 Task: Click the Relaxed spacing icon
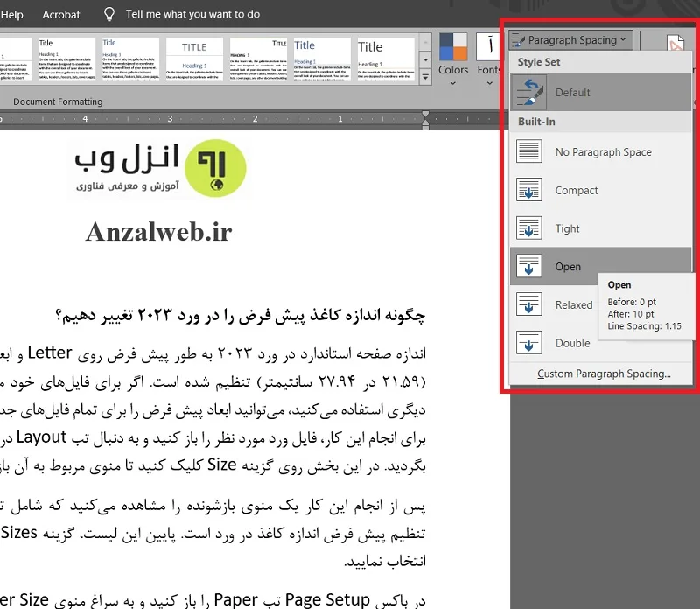point(529,304)
